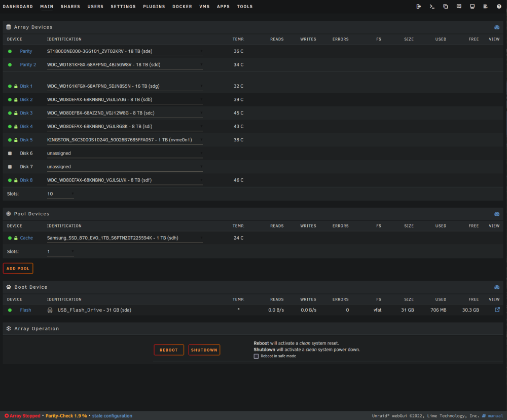Viewport: 507px width, 420px height.
Task: Click Disk 3 temperature 45 C
Action: pyautogui.click(x=239, y=113)
